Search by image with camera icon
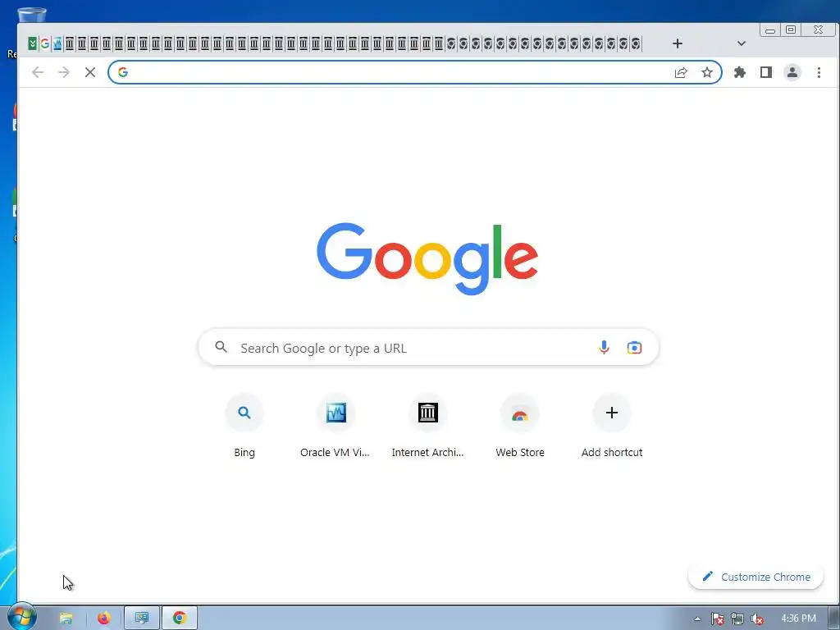The width and height of the screenshot is (840, 630). [x=634, y=348]
